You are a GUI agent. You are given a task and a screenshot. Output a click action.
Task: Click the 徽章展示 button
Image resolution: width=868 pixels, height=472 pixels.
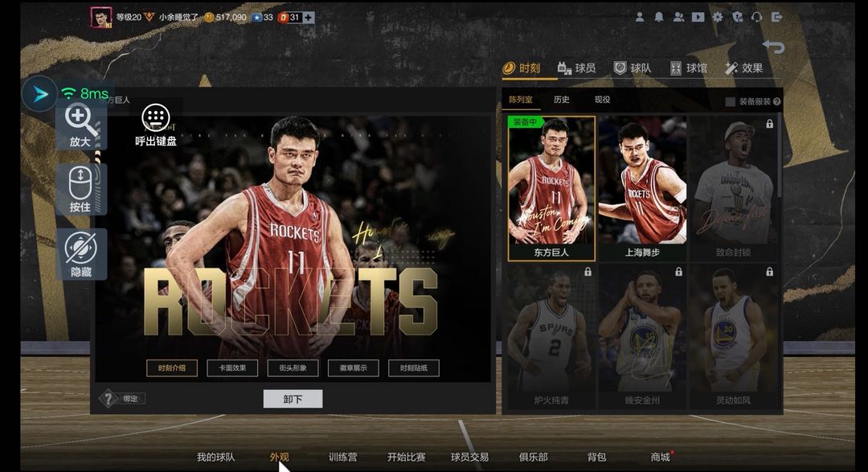point(353,367)
